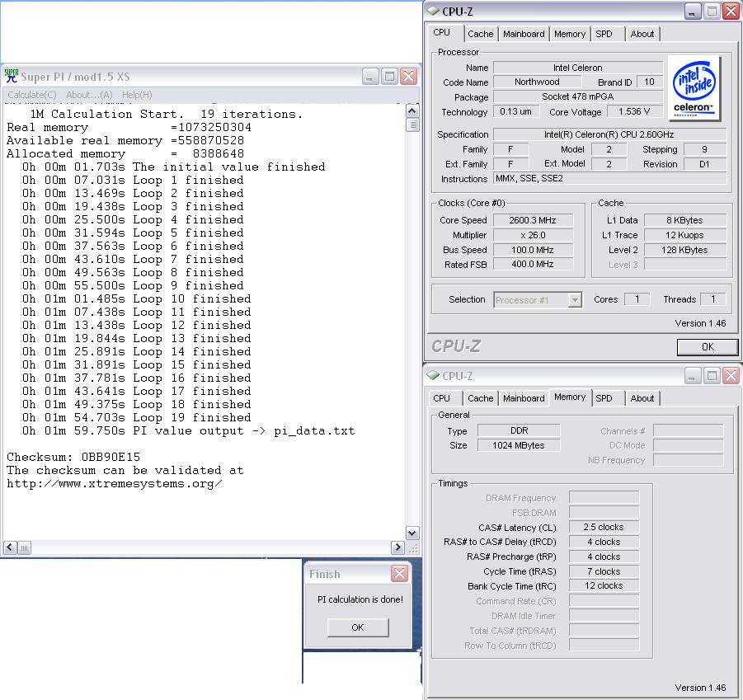Click the '12 clocks' Bank Cycle Time value

(604, 586)
